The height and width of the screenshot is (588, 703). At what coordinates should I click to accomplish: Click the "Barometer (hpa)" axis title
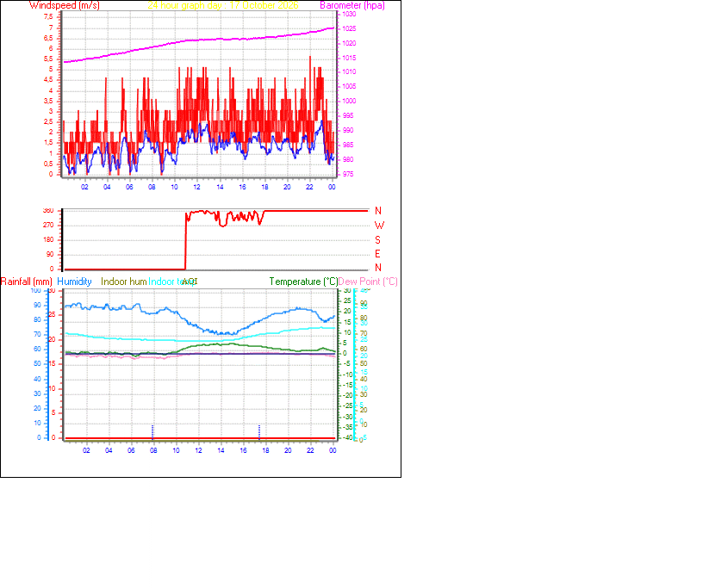click(352, 5)
